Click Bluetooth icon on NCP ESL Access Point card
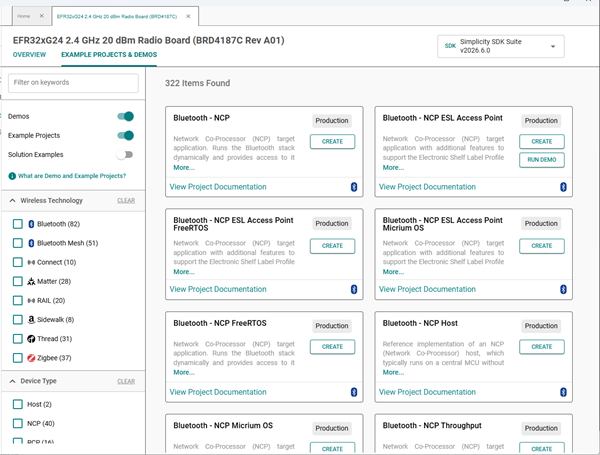600x455 pixels. (563, 187)
